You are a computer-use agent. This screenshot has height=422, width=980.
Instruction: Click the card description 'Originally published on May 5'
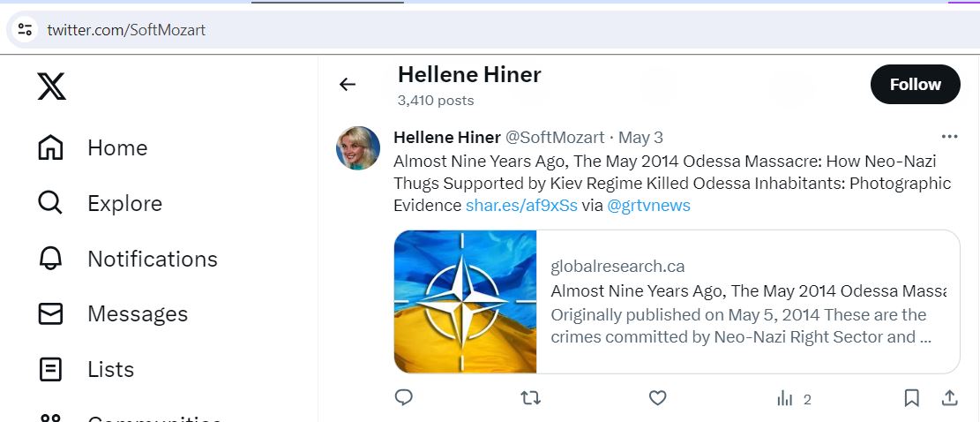(x=741, y=326)
